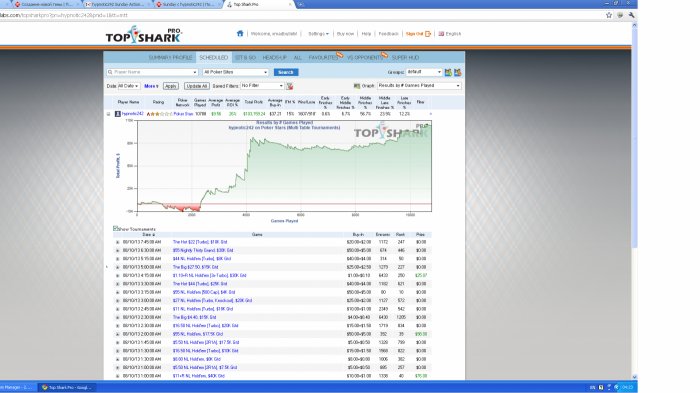The image size is (700, 393).
Task: Open the Groups default dropdown
Action: coord(424,72)
